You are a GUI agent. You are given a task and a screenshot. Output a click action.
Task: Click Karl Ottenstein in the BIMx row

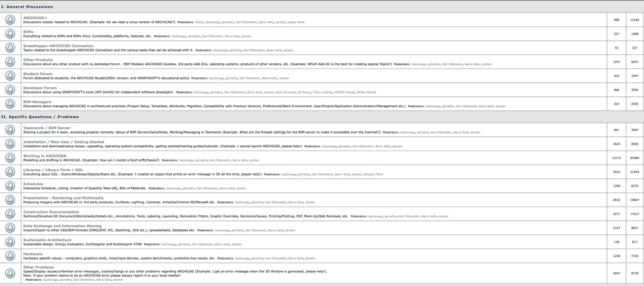click(212, 36)
